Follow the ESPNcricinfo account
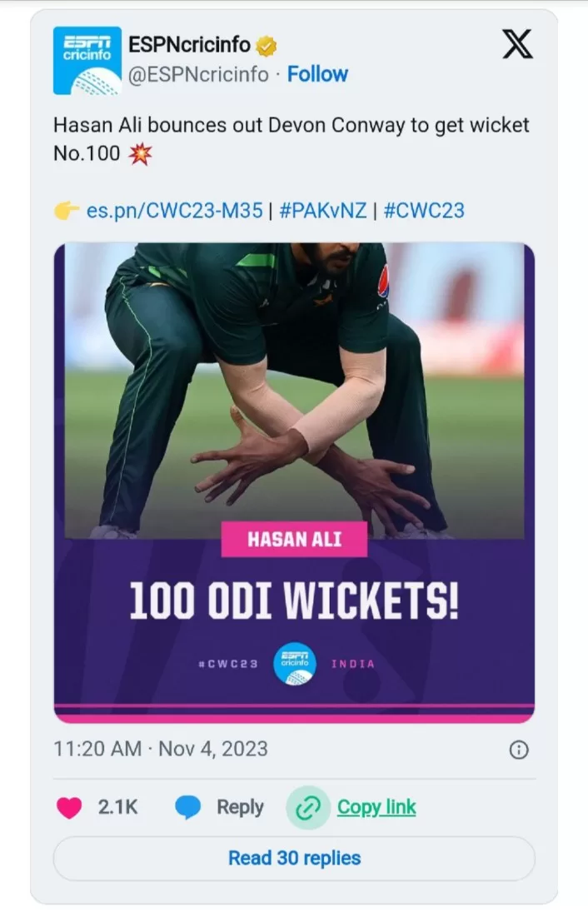This screenshot has width=588, height=922. (317, 74)
